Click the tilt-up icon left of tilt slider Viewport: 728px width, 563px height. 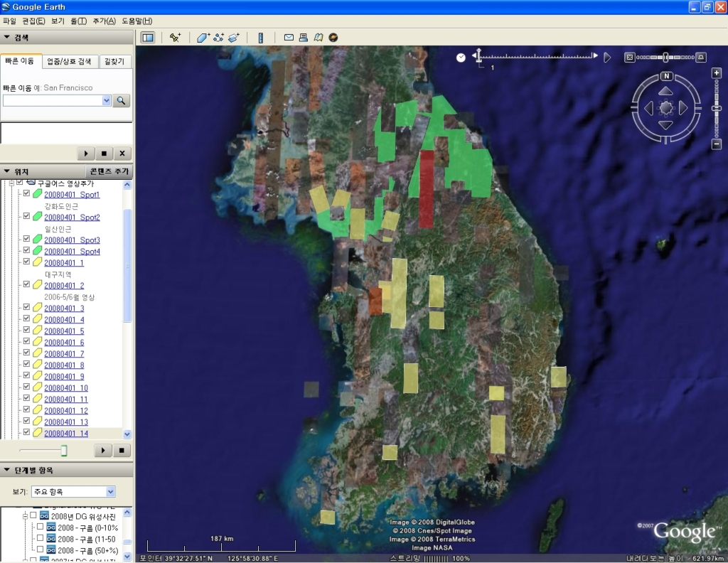tap(630, 58)
